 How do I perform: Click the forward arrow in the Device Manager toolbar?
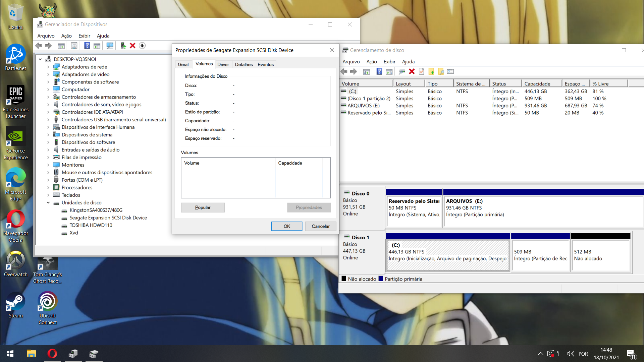click(x=48, y=46)
